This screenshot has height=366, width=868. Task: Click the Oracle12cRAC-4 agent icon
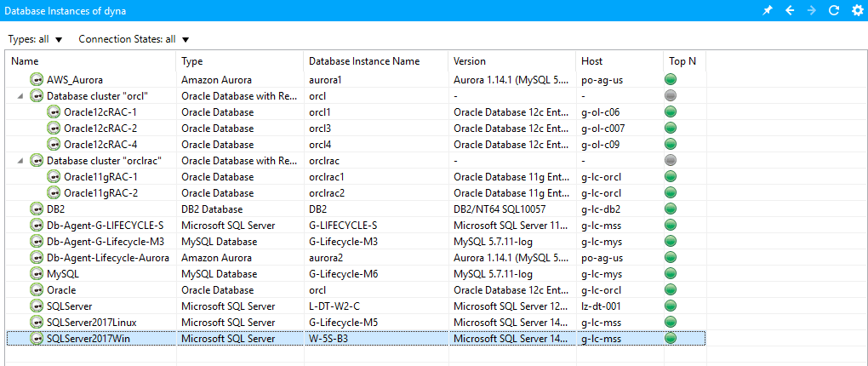[x=54, y=145]
